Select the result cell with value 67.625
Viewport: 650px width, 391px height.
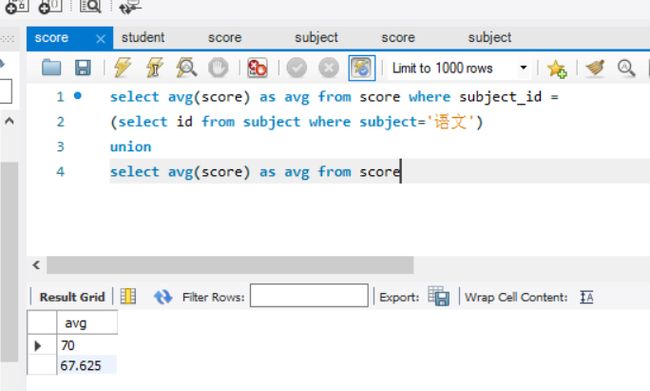(x=87, y=365)
